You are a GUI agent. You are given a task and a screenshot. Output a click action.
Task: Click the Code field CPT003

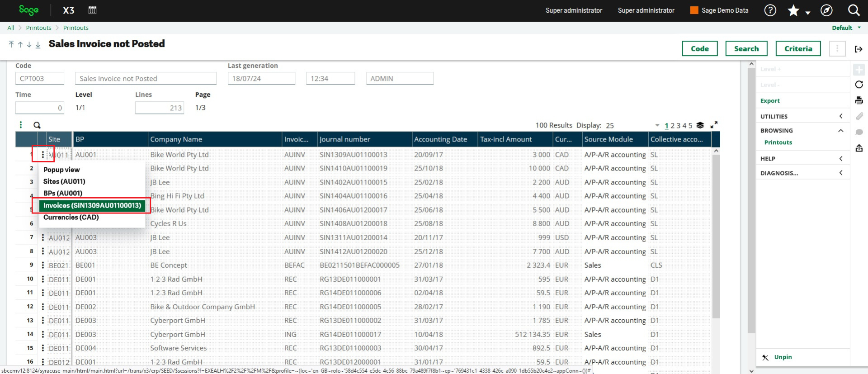40,78
